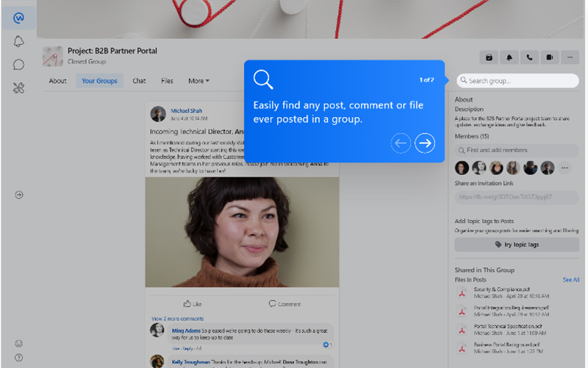Open the About tab
Screen dimensions: 588x368
tap(57, 81)
